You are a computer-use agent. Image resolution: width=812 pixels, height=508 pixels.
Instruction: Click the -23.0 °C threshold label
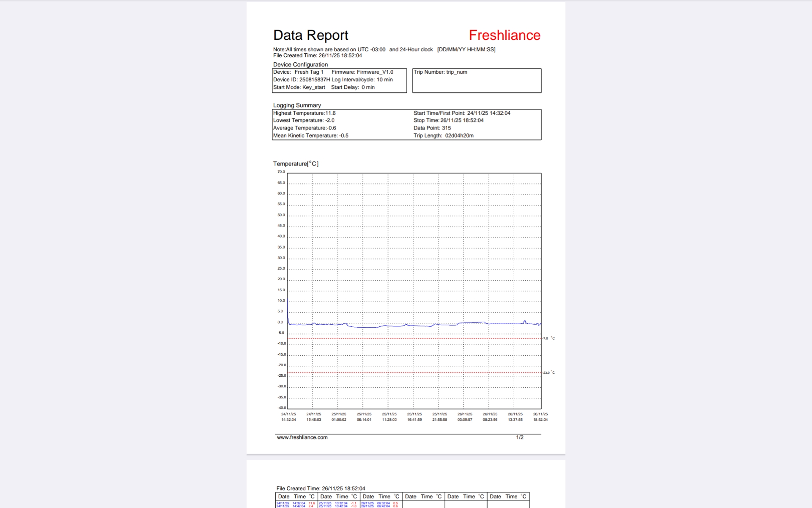pos(549,373)
